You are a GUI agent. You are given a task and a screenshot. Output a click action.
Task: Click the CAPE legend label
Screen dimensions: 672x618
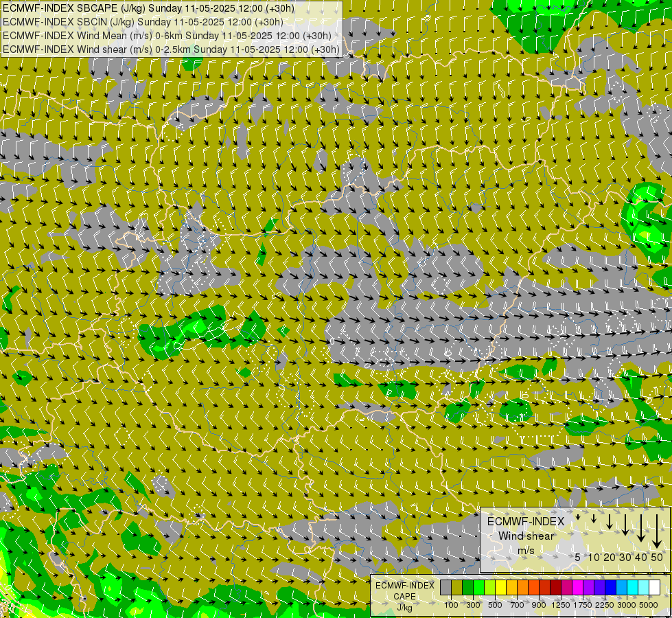(x=404, y=596)
